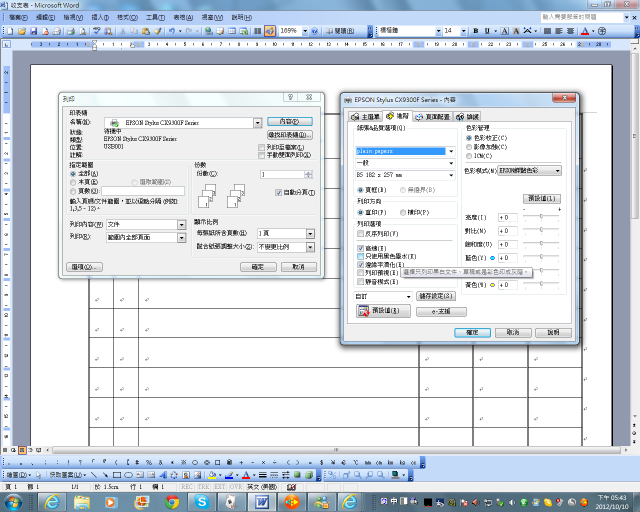Click the Print Preview toolbar icon
This screenshot has height=512, width=640.
pos(82,31)
